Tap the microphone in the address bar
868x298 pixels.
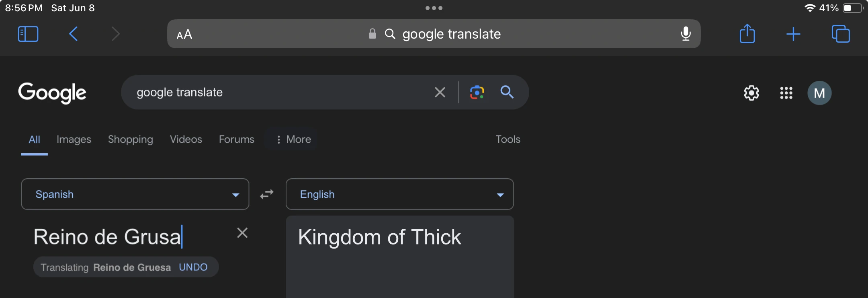coord(686,34)
